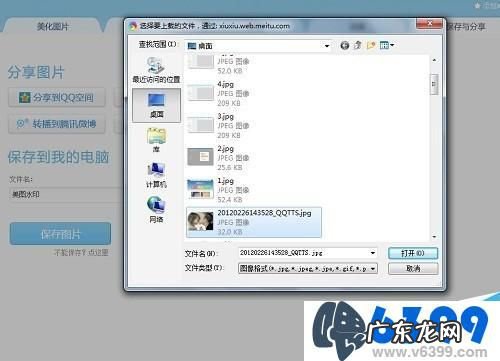Select 桌面 in places sidebar
Viewport: 500px width, 361px height.
(x=156, y=106)
